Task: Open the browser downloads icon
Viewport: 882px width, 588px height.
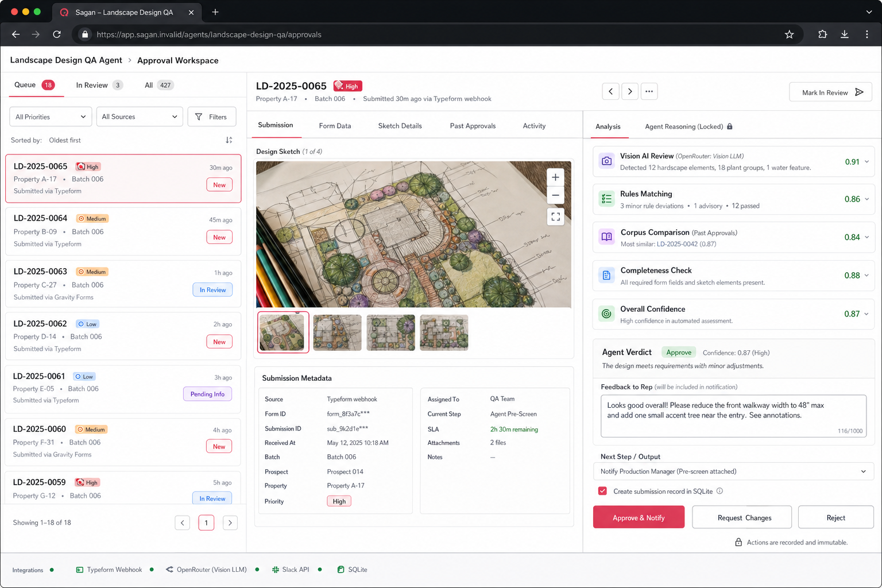Action: click(845, 34)
